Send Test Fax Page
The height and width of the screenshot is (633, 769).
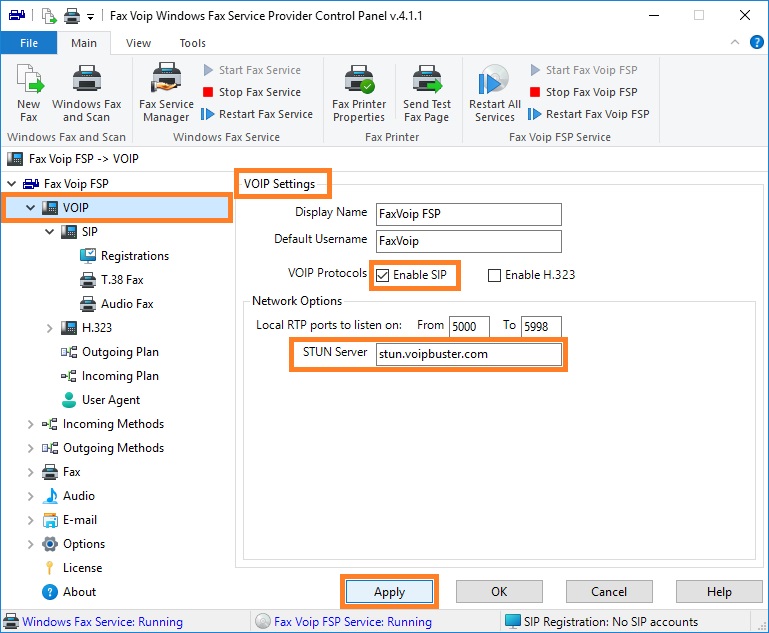click(x=427, y=93)
